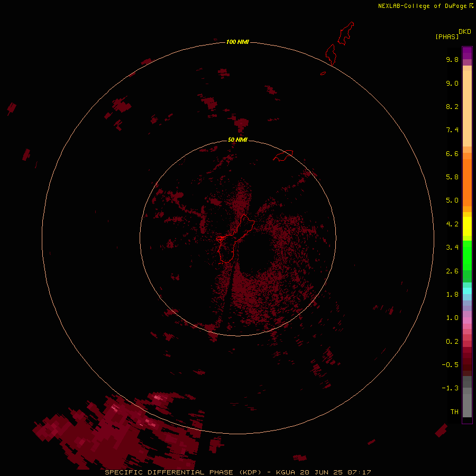Click the 1.0 colorbar value
The width and height of the screenshot is (476, 476).
pyautogui.click(x=452, y=318)
